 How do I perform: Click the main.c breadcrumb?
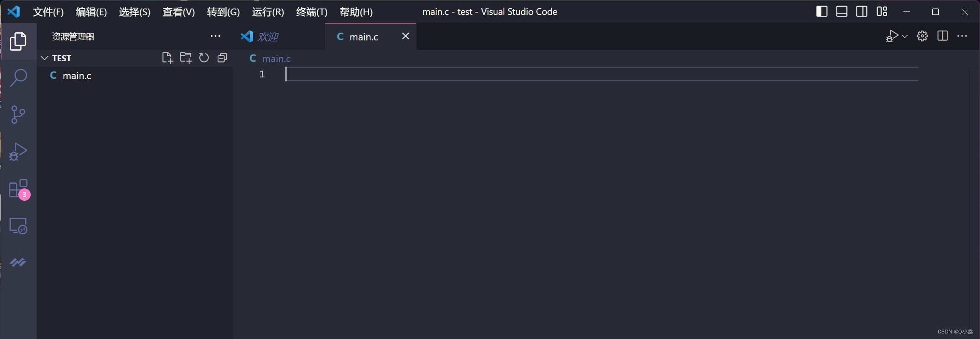coord(276,59)
